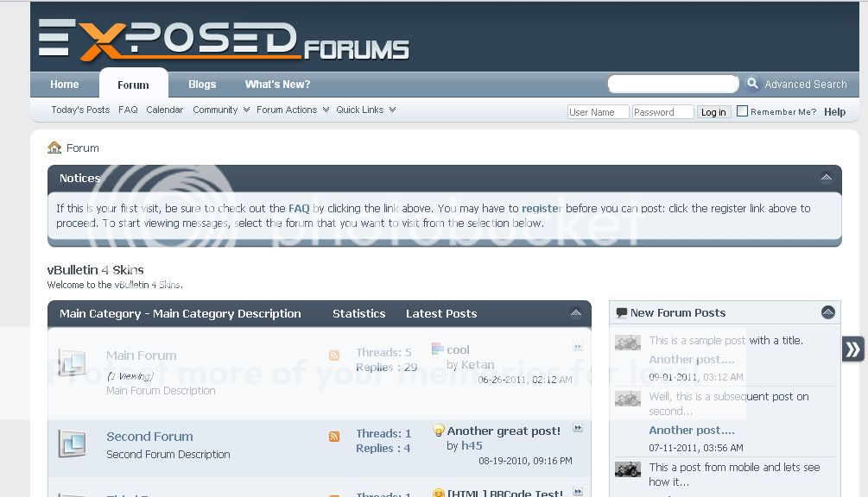Open the FAQ menu link

pyautogui.click(x=128, y=110)
